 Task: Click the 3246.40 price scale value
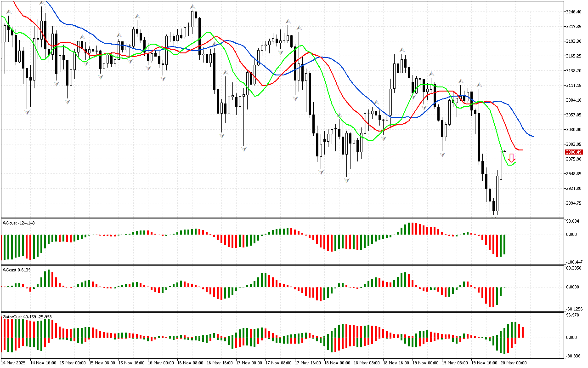click(575, 11)
